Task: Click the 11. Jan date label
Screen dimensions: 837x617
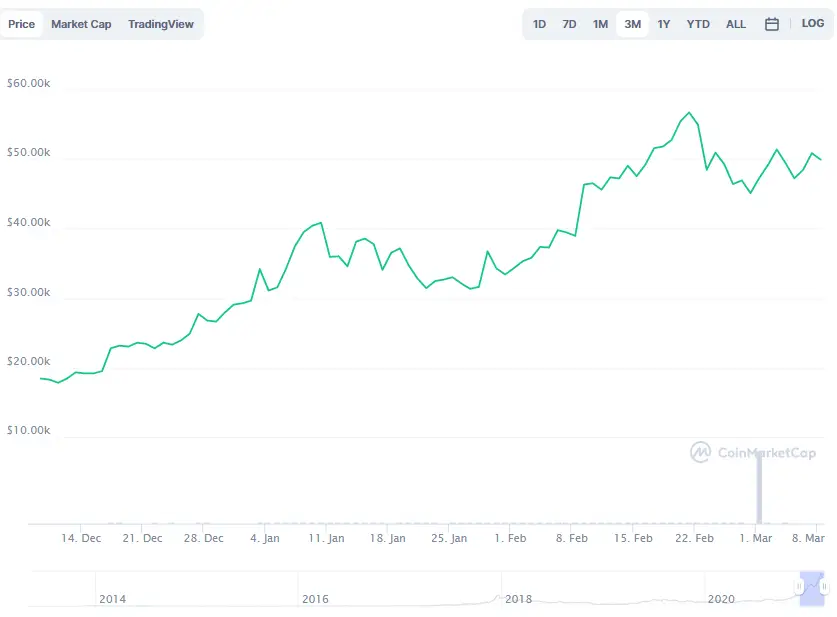Action: pos(326,538)
